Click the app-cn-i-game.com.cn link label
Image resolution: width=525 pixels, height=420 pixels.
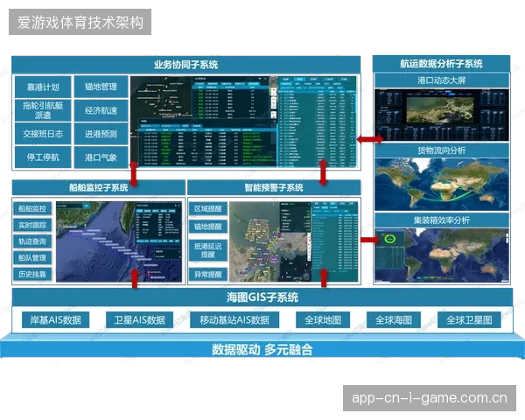coord(430,398)
